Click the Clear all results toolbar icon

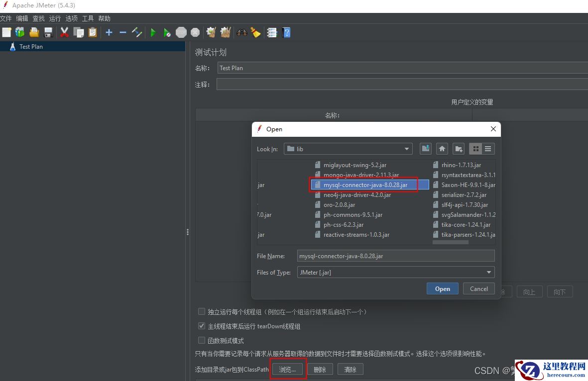226,33
